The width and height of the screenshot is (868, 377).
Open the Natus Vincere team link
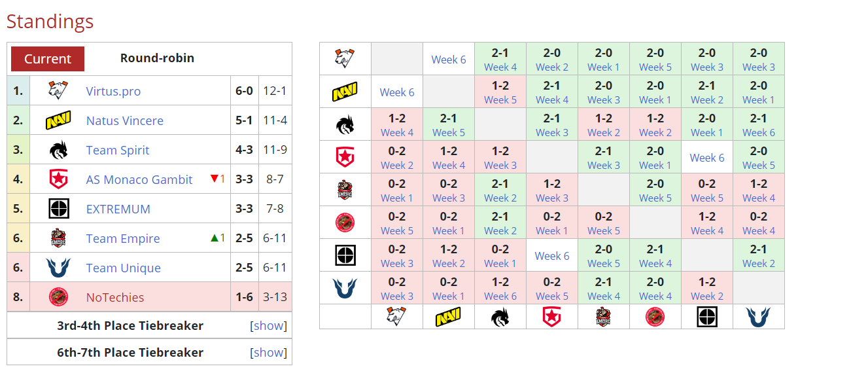[x=125, y=121]
